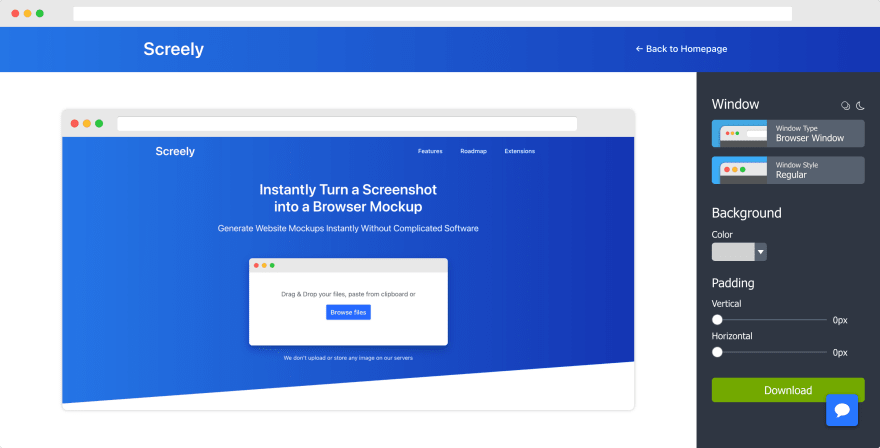The image size is (880, 448).
Task: Click the background color swatch
Action: click(x=733, y=252)
